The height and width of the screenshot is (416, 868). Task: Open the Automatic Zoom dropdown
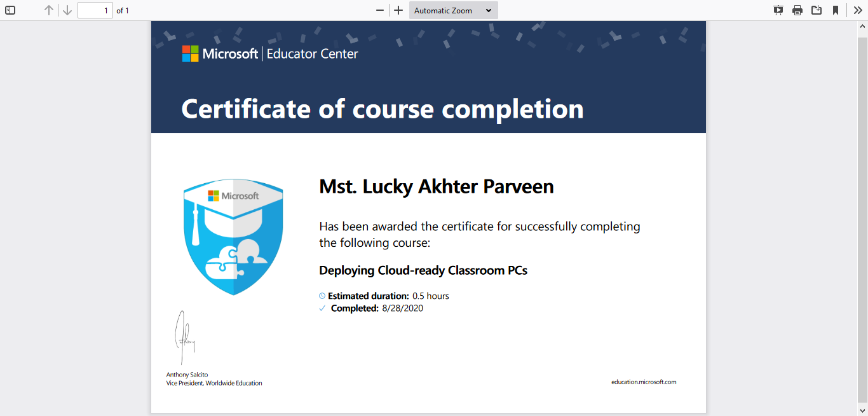pos(454,10)
